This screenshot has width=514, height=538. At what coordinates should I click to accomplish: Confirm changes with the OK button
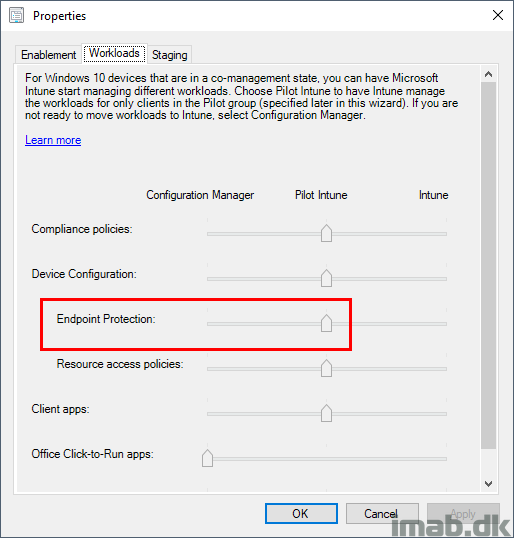click(x=301, y=514)
